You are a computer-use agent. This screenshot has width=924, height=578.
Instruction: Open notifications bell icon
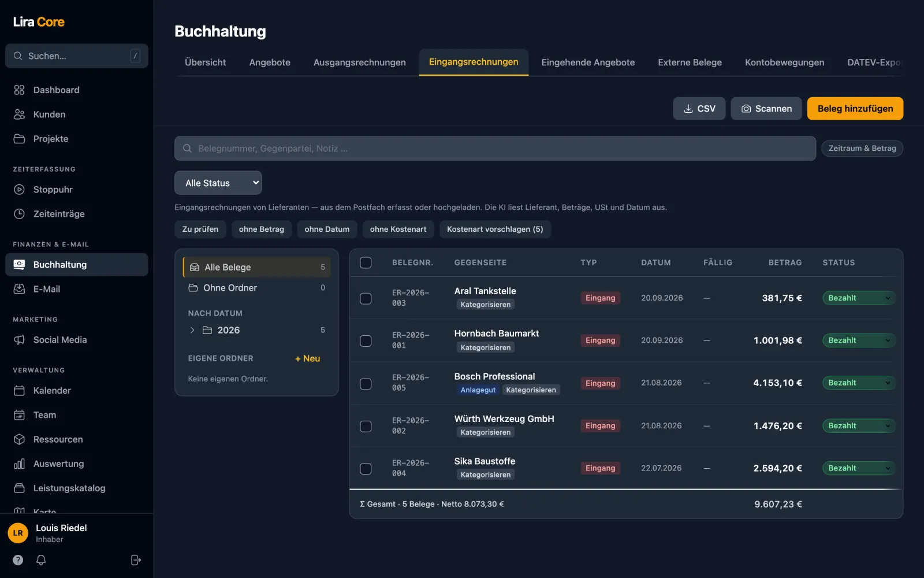41,560
